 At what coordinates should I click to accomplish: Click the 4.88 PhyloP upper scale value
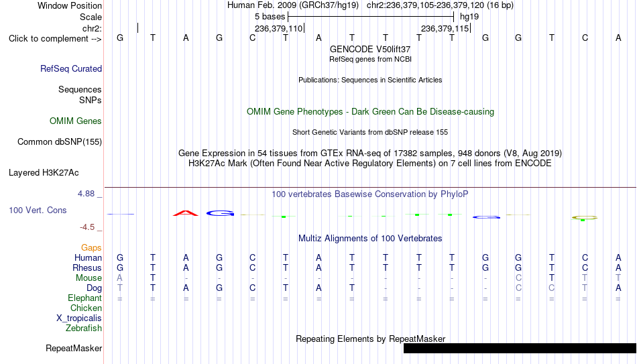tap(86, 194)
